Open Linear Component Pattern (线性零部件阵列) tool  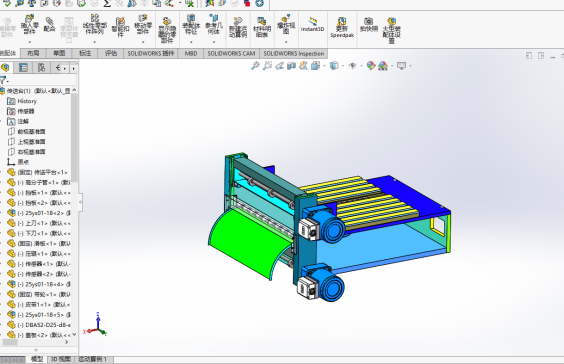point(95,24)
